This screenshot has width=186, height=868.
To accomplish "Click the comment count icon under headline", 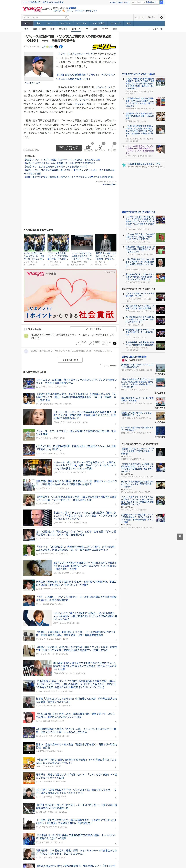I will 44,47.
